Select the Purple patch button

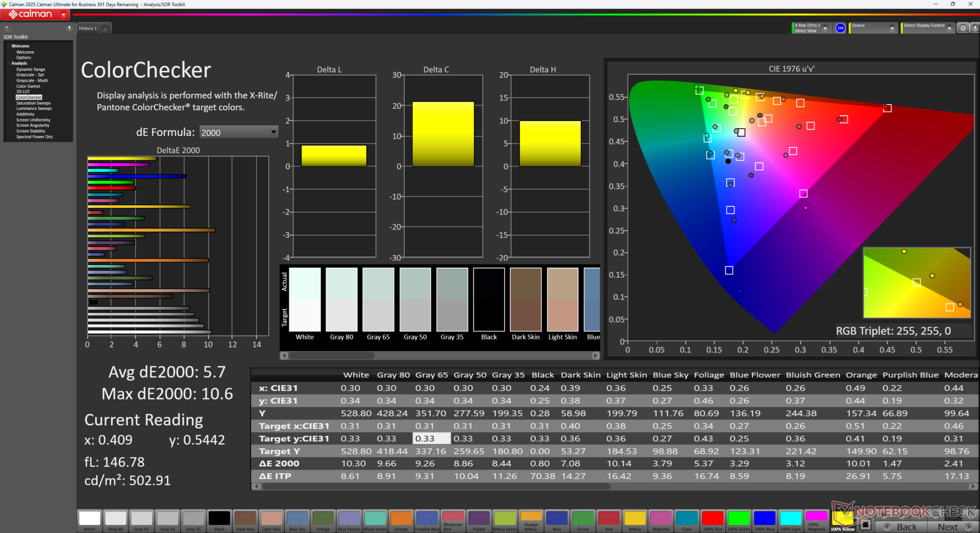coord(479,521)
